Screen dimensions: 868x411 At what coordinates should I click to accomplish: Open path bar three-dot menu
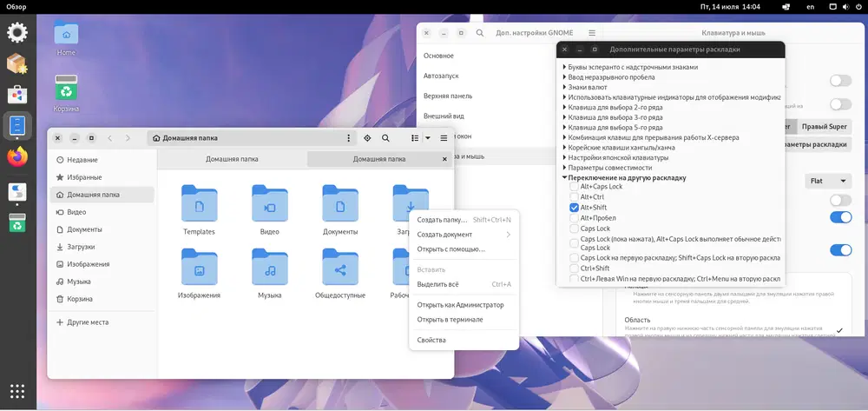coord(348,138)
